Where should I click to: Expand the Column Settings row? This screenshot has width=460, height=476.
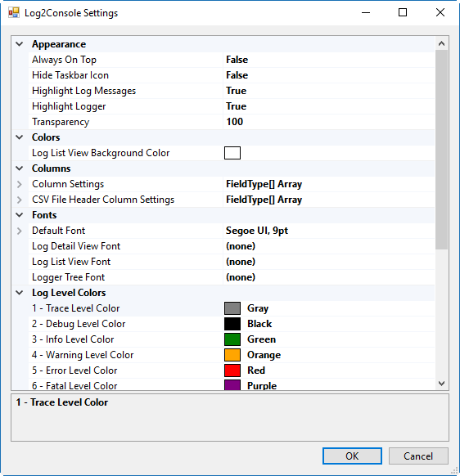20,184
